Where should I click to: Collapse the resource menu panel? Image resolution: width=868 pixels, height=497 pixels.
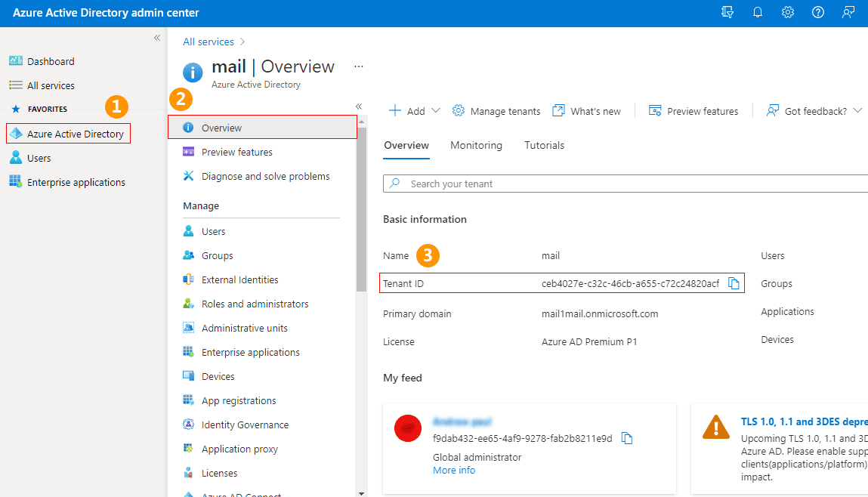click(359, 106)
